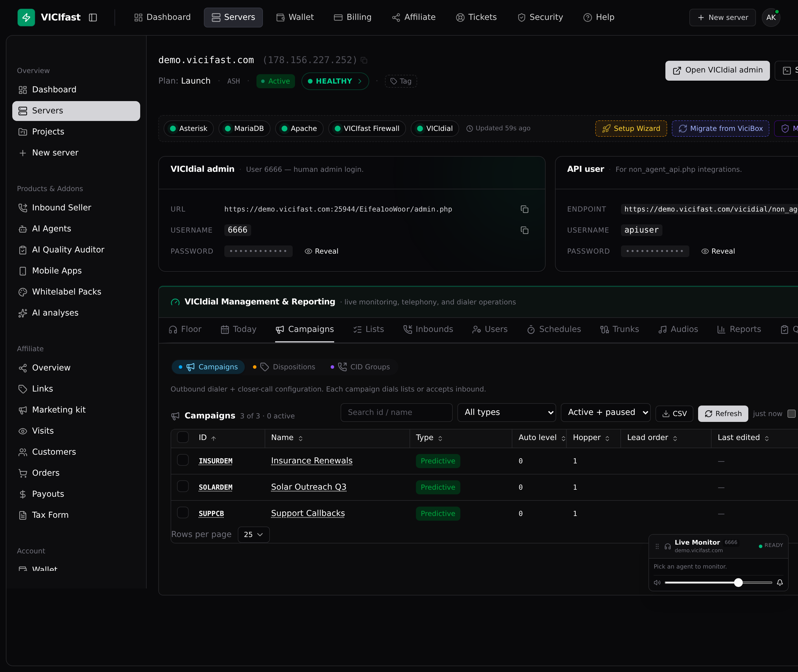The image size is (798, 672).
Task: Click the Setup Wizard button
Action: [x=631, y=128]
